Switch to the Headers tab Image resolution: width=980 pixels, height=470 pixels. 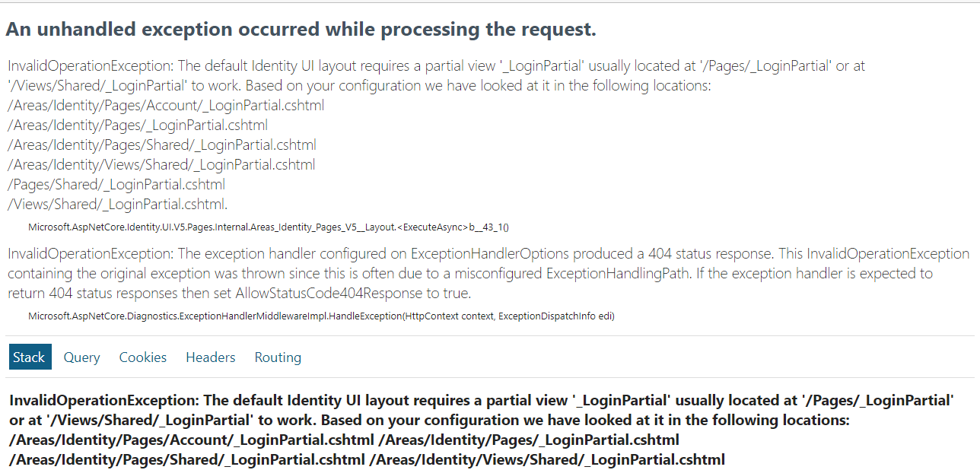(210, 357)
